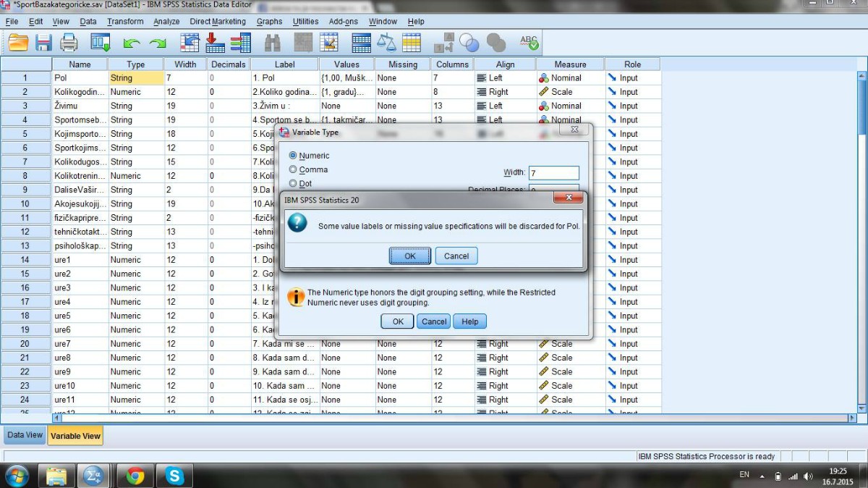Click Cancel in the SPSS Statistics 20 prompt
Viewport: 868px width, 488px height.
pyautogui.click(x=456, y=256)
